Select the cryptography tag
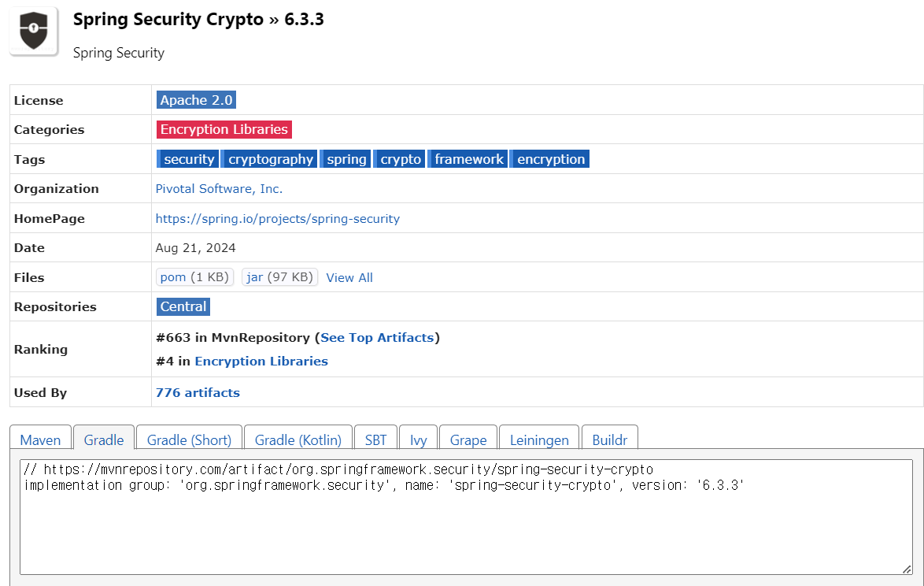The image size is (924, 586). (269, 159)
